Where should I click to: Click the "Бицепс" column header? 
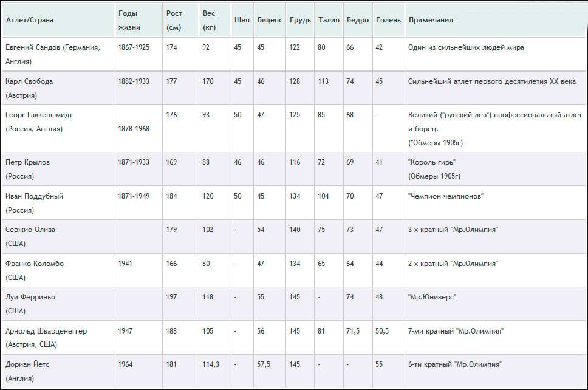pyautogui.click(x=269, y=20)
